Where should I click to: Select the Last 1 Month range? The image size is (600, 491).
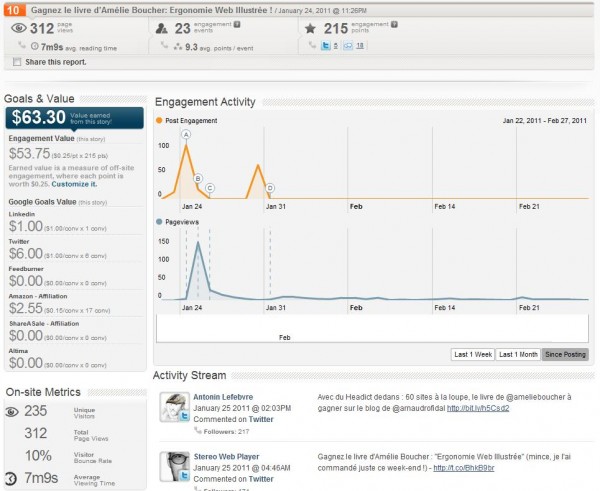click(518, 354)
